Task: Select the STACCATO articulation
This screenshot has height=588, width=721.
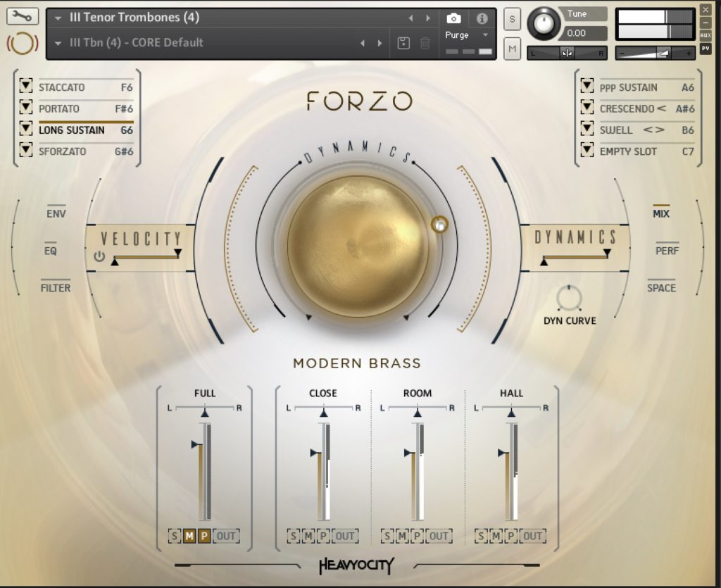Action: (x=86, y=87)
